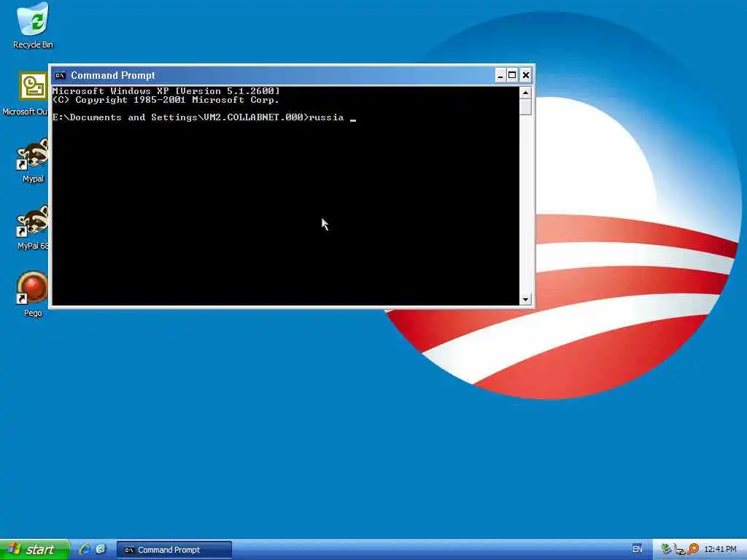Open the Recycle Bin desktop icon
Image resolution: width=747 pixels, height=560 pixels.
click(33, 26)
